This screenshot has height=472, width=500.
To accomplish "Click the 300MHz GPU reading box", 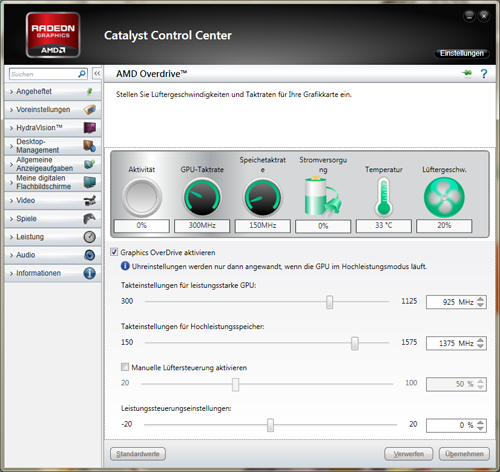I will tap(202, 226).
